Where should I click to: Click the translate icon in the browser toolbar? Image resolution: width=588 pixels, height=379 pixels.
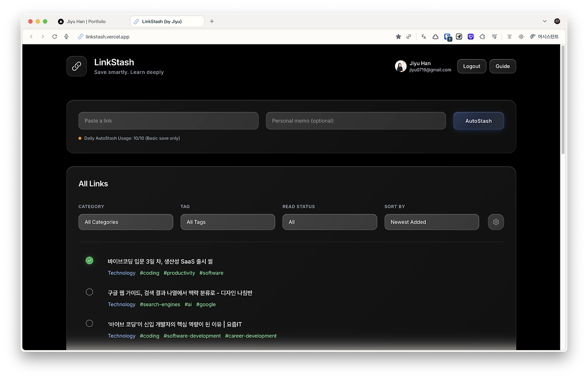tap(423, 36)
